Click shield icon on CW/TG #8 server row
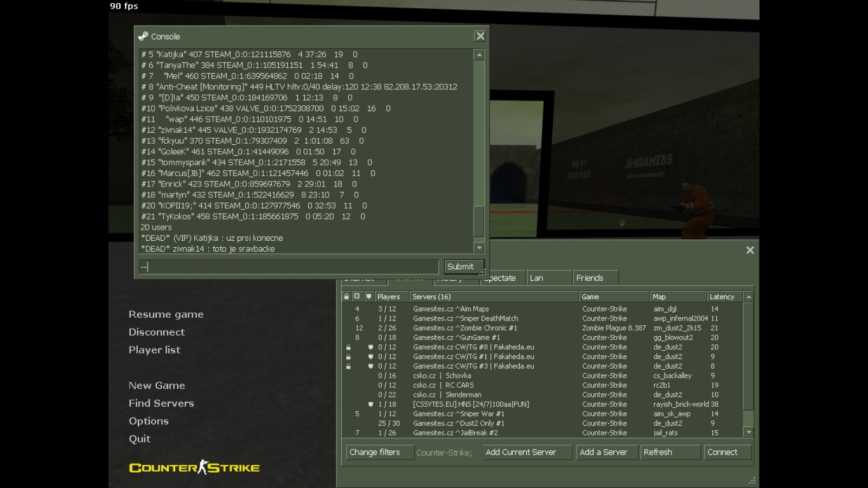This screenshot has height=488, width=868. point(371,347)
